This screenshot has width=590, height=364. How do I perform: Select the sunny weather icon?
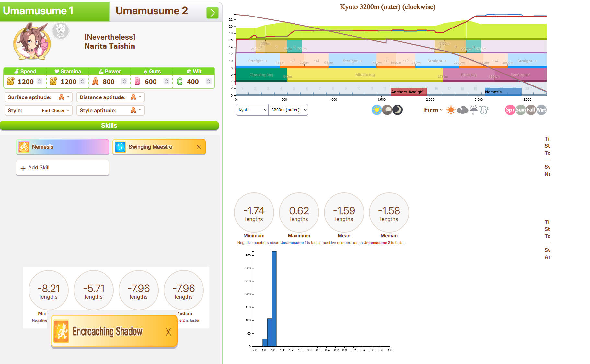(451, 110)
